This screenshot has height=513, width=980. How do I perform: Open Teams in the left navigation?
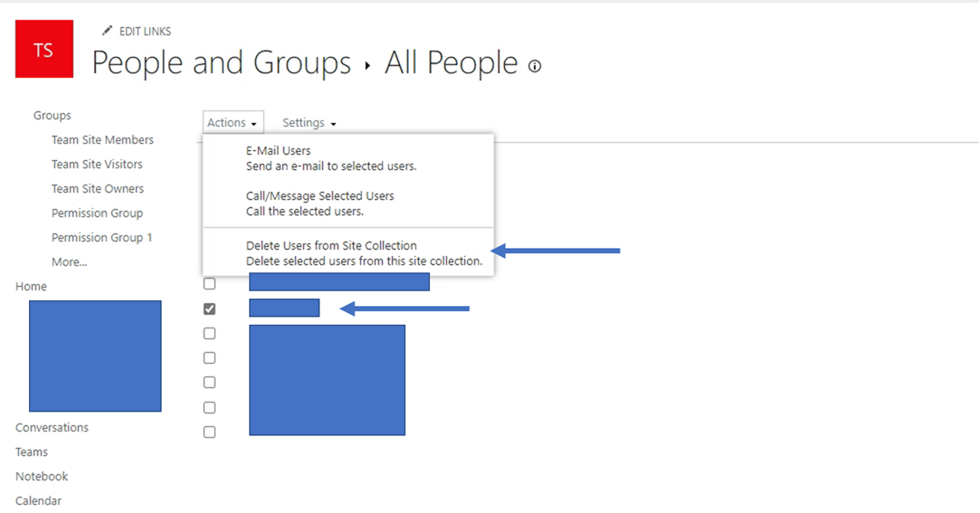32,451
